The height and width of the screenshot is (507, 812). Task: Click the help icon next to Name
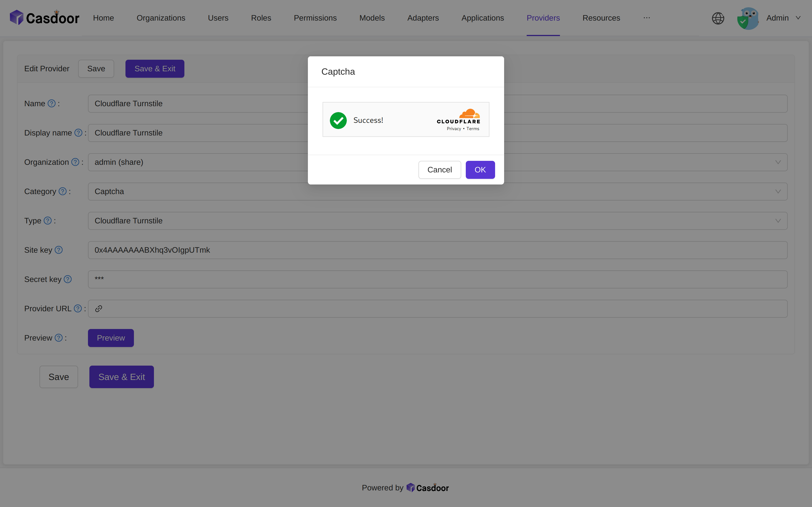pos(52,104)
